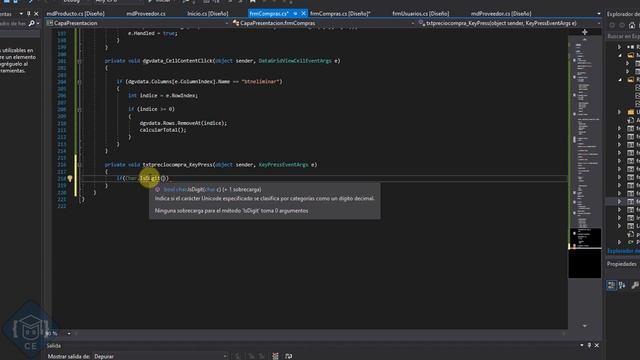Click the editor scrollbar up arrow

pos(584,40)
